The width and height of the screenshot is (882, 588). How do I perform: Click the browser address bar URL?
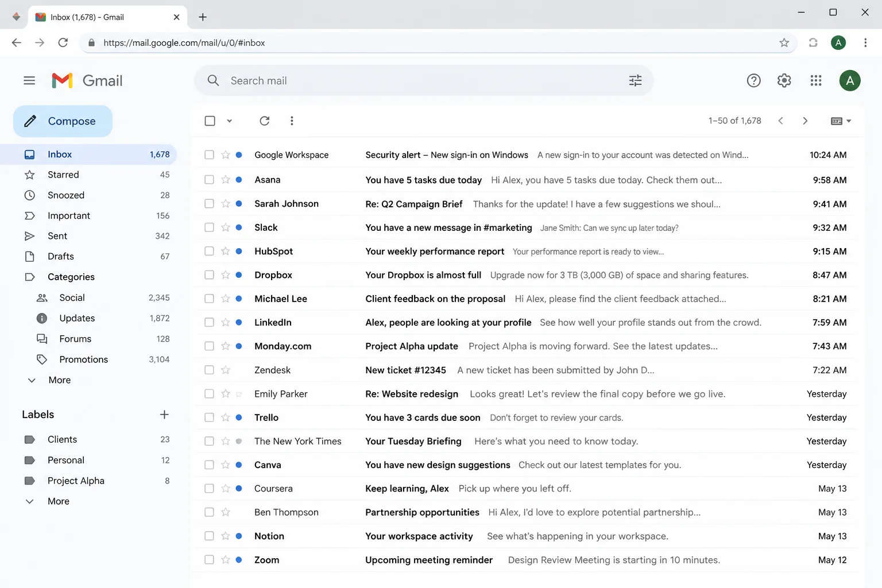coord(184,42)
